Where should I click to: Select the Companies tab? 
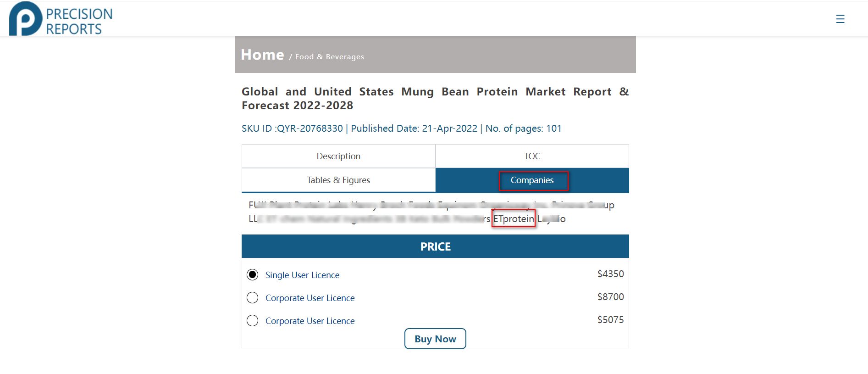pyautogui.click(x=532, y=180)
